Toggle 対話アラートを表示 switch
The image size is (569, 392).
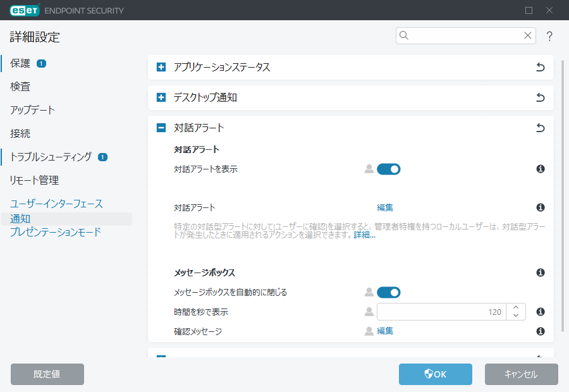389,169
